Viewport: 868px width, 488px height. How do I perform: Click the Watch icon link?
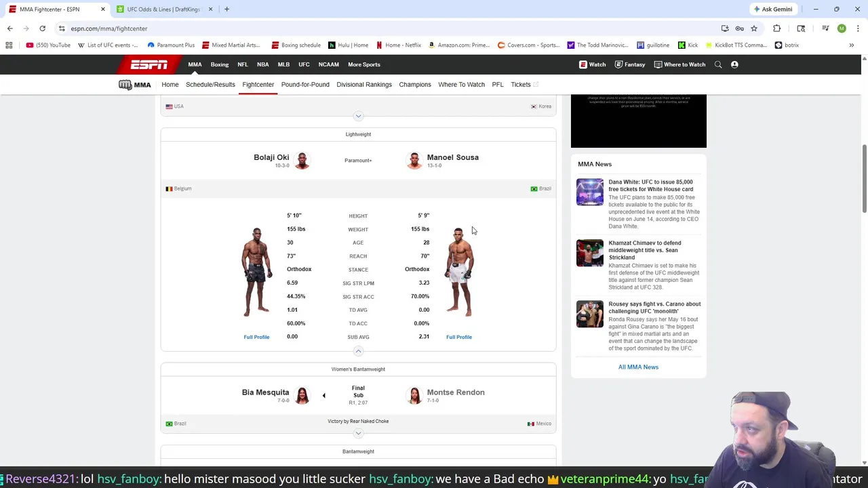(592, 64)
